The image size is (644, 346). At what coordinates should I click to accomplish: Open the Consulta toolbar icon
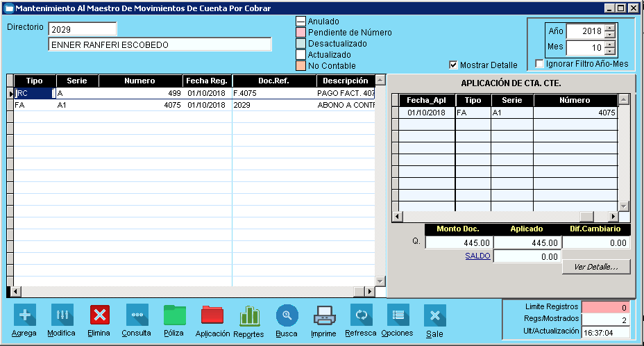[x=137, y=315]
